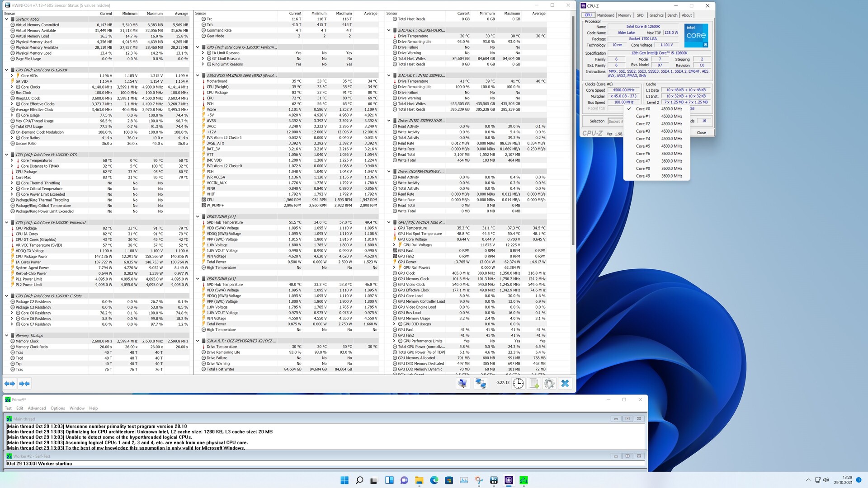The width and height of the screenshot is (868, 488).
Task: Click the blue X close sensors icon
Action: point(565,384)
